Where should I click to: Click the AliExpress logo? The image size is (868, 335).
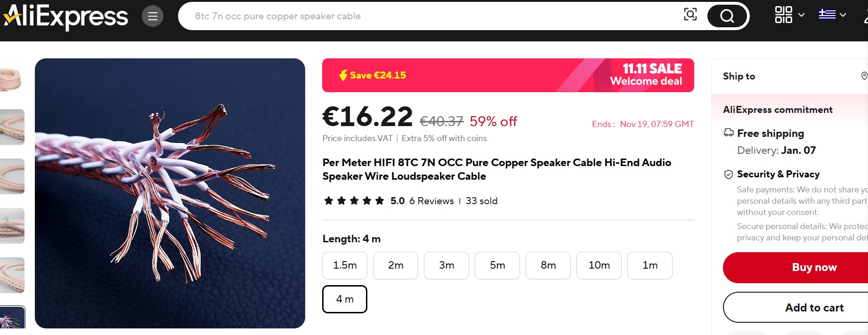(66, 16)
